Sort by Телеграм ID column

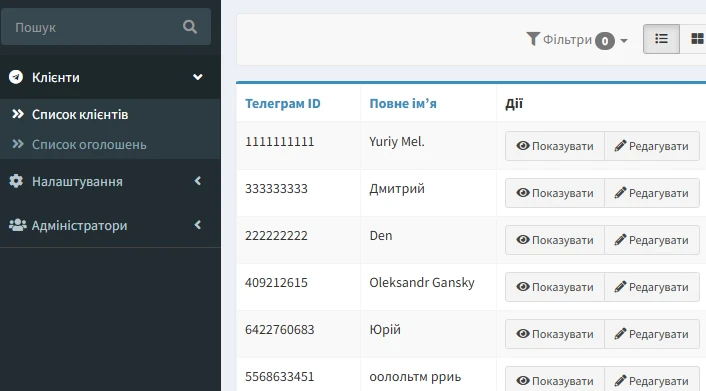tap(283, 104)
